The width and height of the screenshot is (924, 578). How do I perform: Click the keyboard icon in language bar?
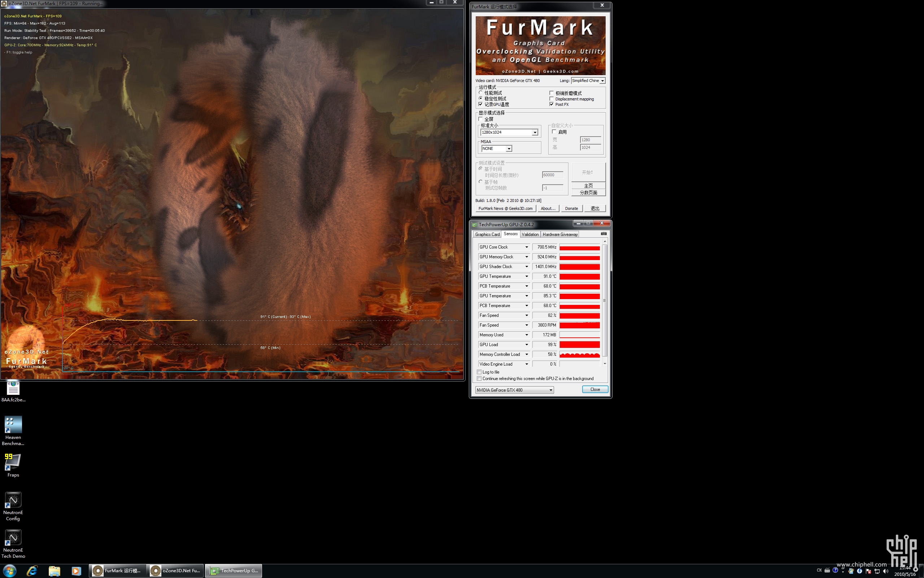pos(827,570)
